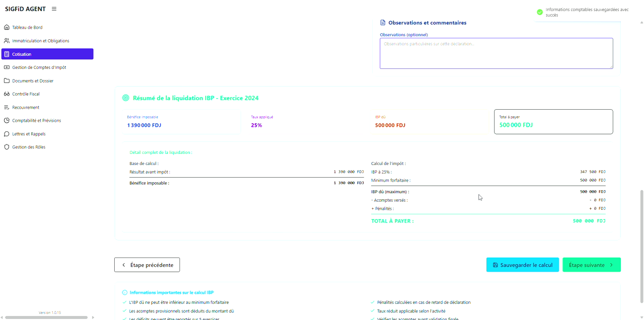
Task: Select the Cotisation sidebar item
Action: click(47, 54)
